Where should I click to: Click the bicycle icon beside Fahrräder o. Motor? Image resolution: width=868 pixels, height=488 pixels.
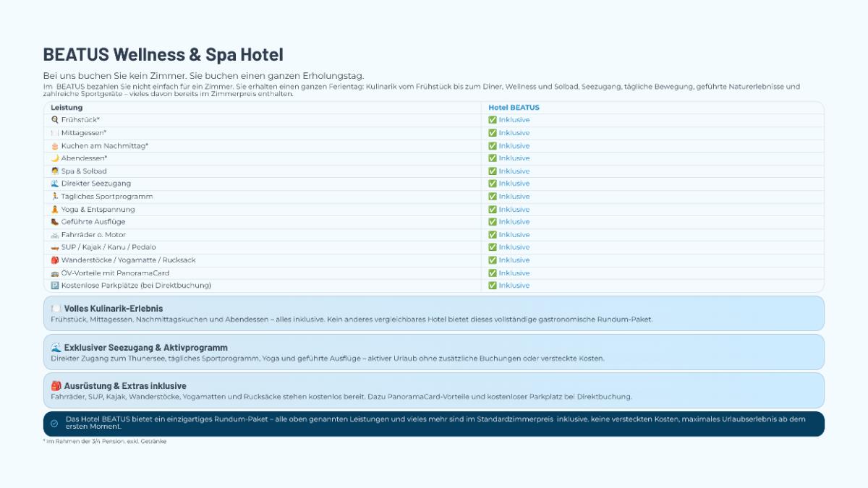55,235
